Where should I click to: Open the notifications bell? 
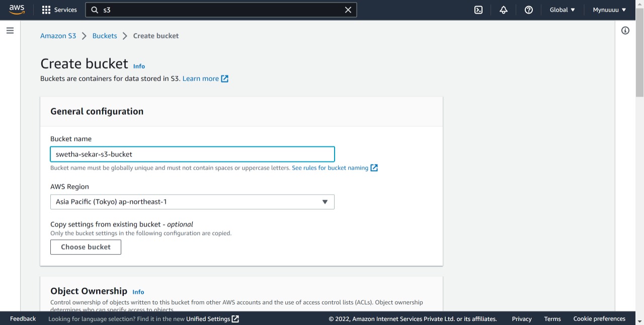[504, 10]
